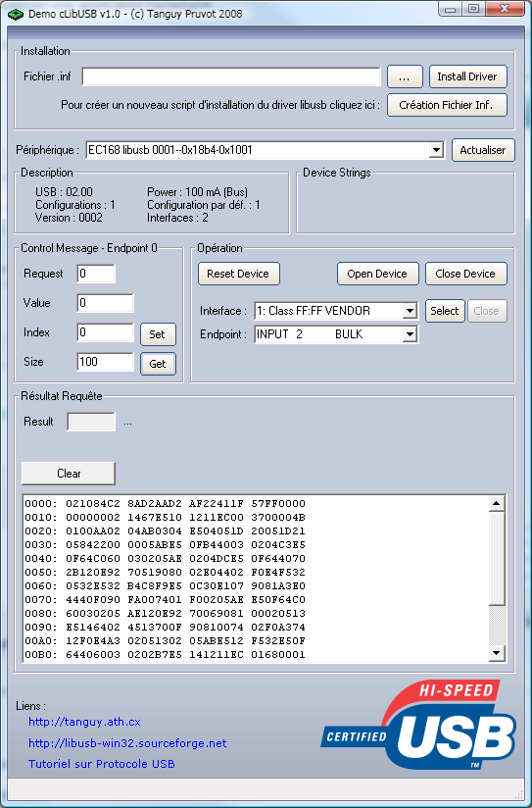Image resolution: width=532 pixels, height=808 pixels.
Task: Send control message with Set button
Action: pyautogui.click(x=158, y=334)
